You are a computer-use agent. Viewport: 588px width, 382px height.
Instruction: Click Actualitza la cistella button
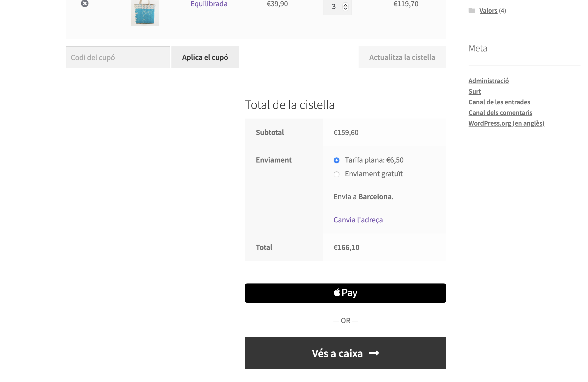(402, 57)
